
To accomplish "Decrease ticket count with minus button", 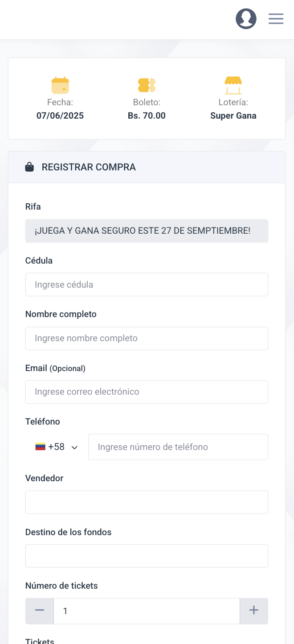I will pyautogui.click(x=40, y=611).
